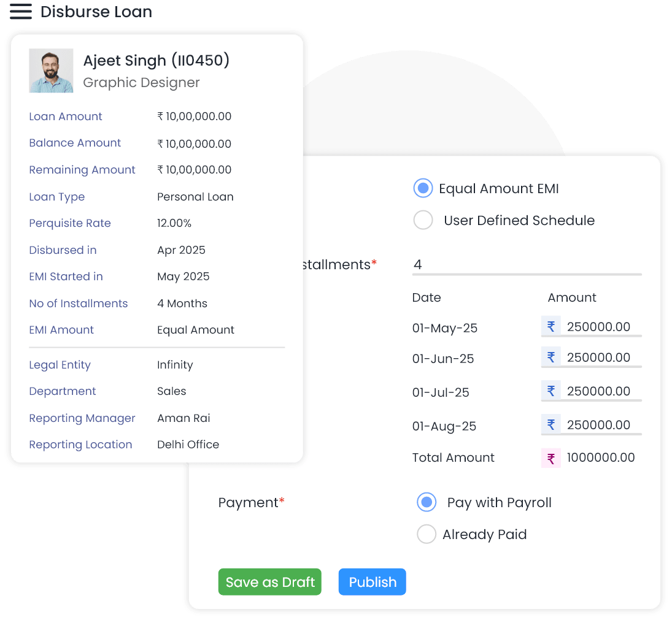Viewport: 672px width, 620px height.
Task: Click the Save as Draft button
Action: click(x=270, y=582)
